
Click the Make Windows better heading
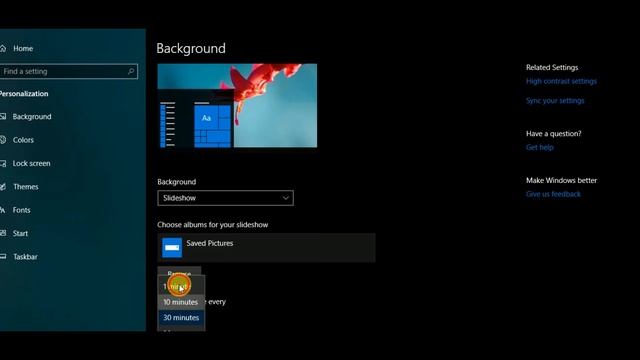(x=561, y=180)
